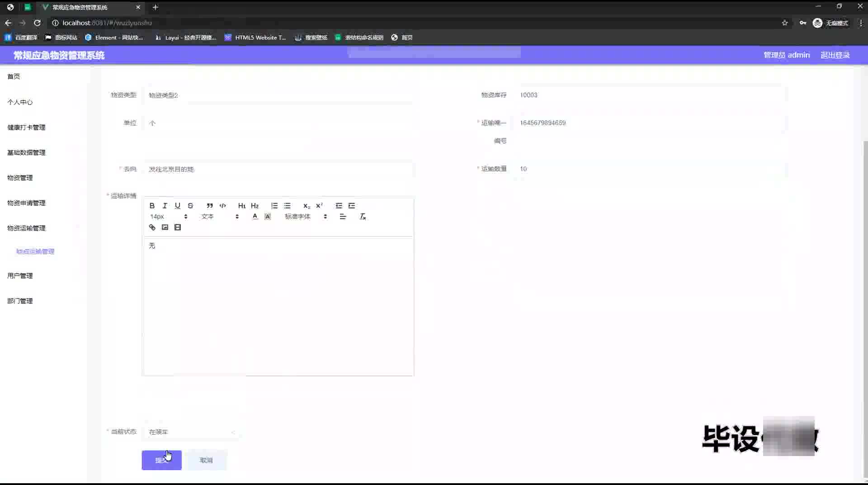Click the 取消 cancel button

point(206,460)
